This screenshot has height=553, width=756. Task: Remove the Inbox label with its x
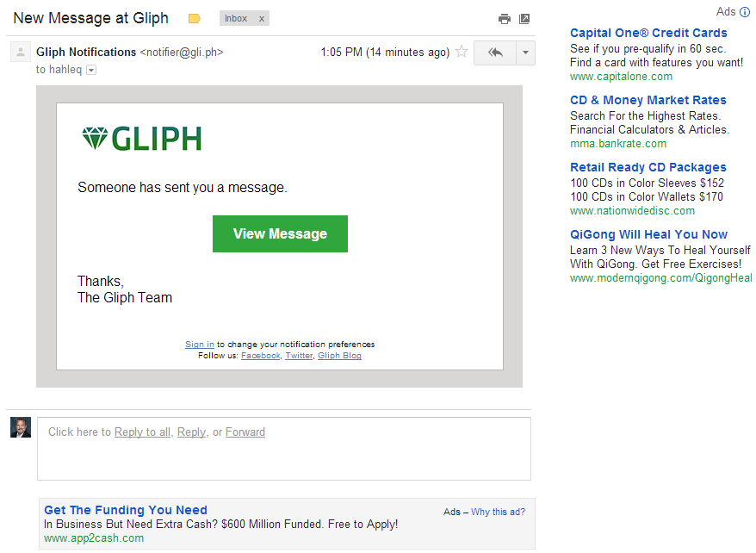click(x=261, y=19)
